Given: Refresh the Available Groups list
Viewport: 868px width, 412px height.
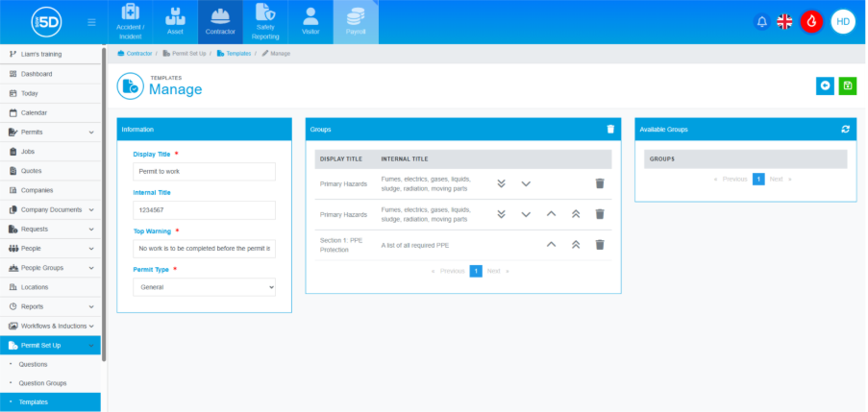Looking at the screenshot, I should (x=845, y=129).
